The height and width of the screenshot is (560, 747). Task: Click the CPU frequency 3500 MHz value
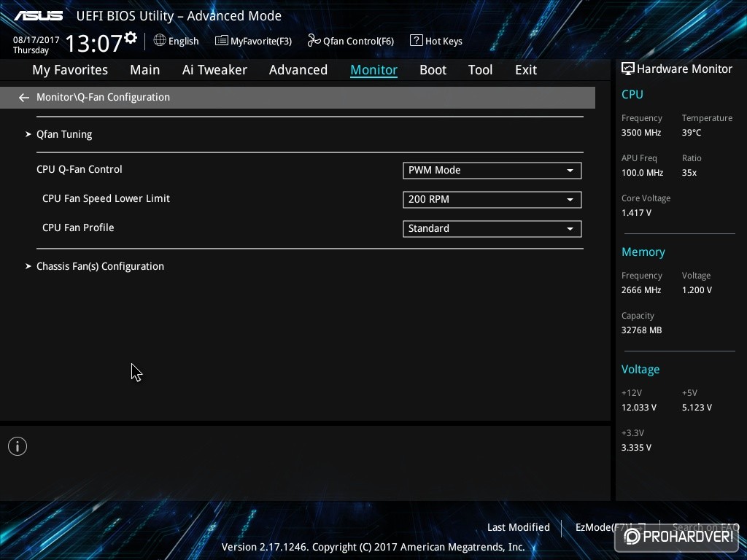641,133
